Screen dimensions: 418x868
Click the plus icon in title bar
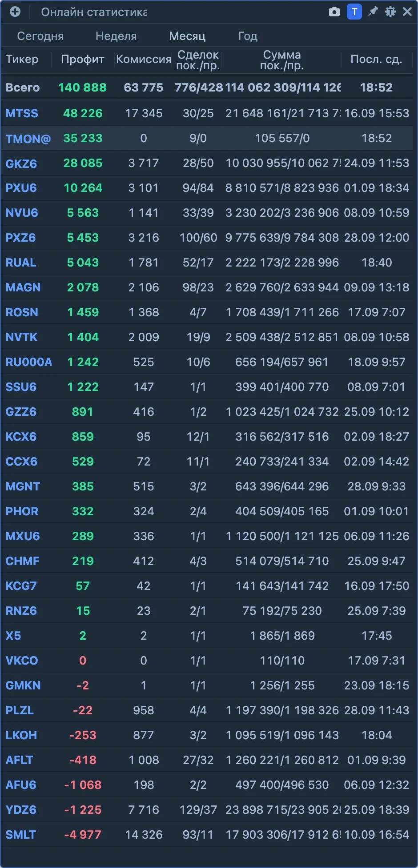(x=15, y=12)
